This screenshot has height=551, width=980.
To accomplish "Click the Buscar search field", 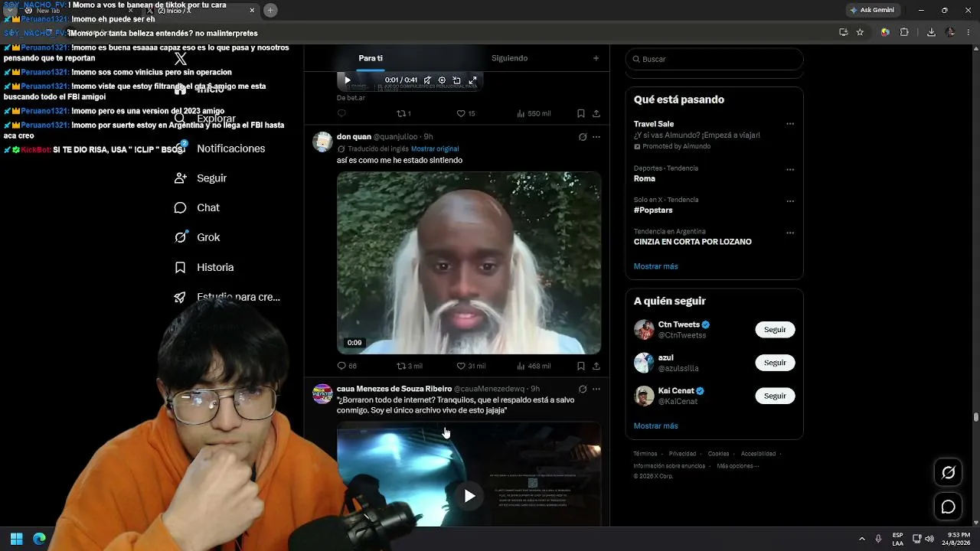I will pos(714,59).
